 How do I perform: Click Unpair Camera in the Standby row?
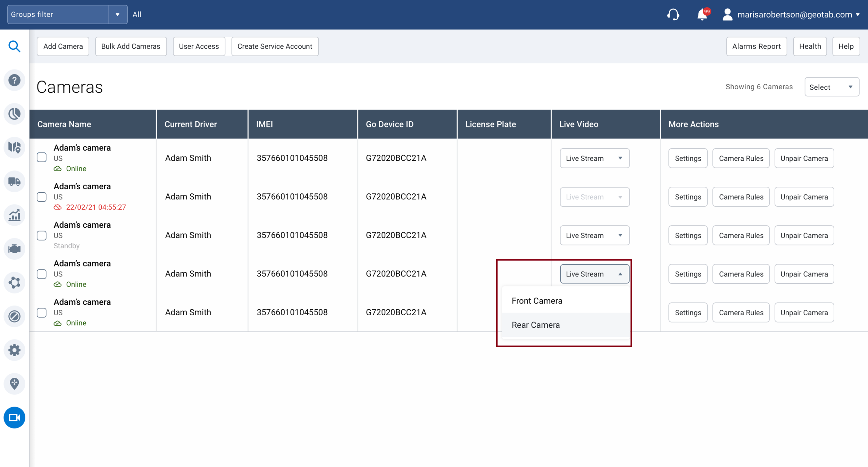(x=804, y=235)
